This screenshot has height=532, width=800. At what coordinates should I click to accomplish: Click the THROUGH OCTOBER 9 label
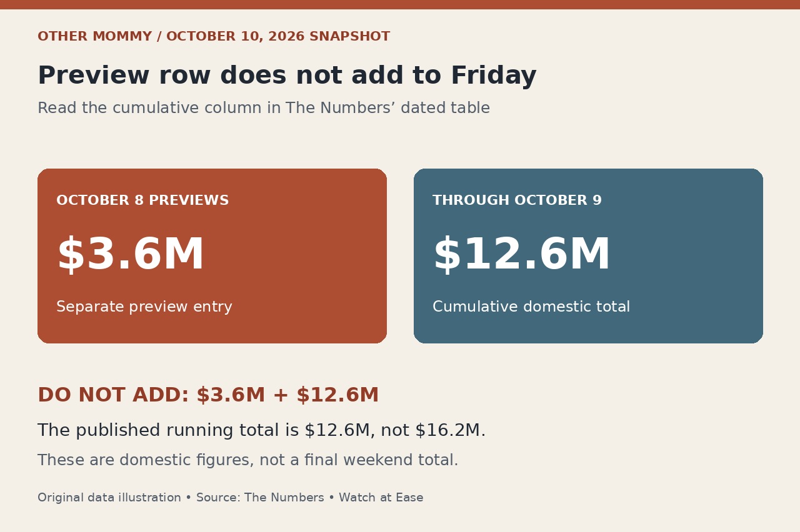[517, 201]
